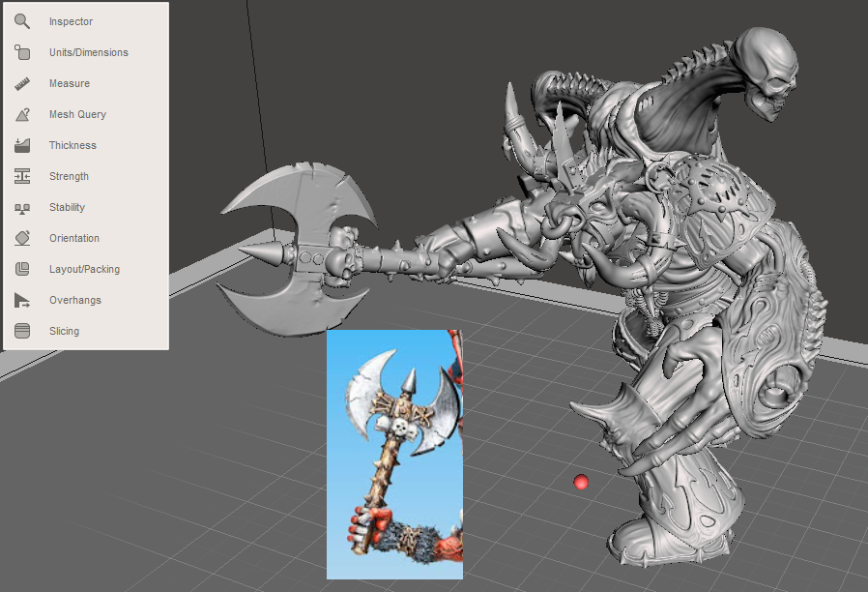Click the Overhangs icon
Image resolution: width=868 pixels, height=592 pixels.
[22, 300]
